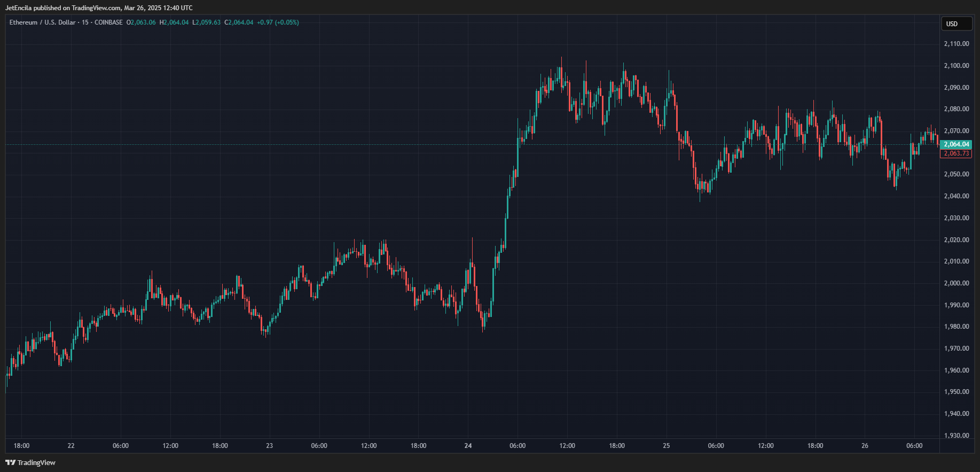
Task: Click the date label 26 on time axis
Action: pos(865,446)
